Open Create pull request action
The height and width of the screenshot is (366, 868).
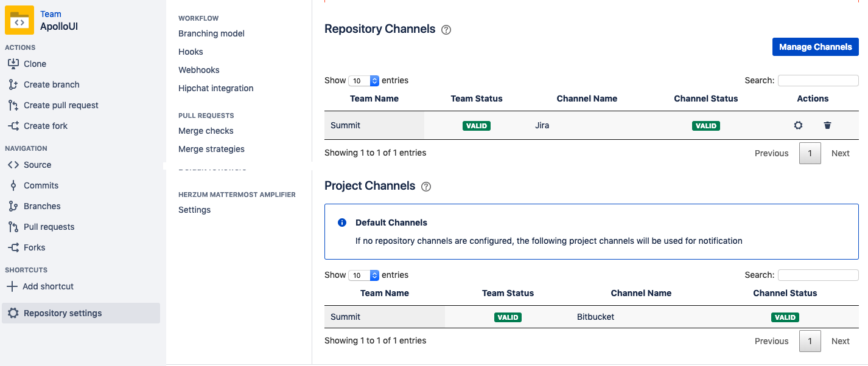tap(61, 105)
